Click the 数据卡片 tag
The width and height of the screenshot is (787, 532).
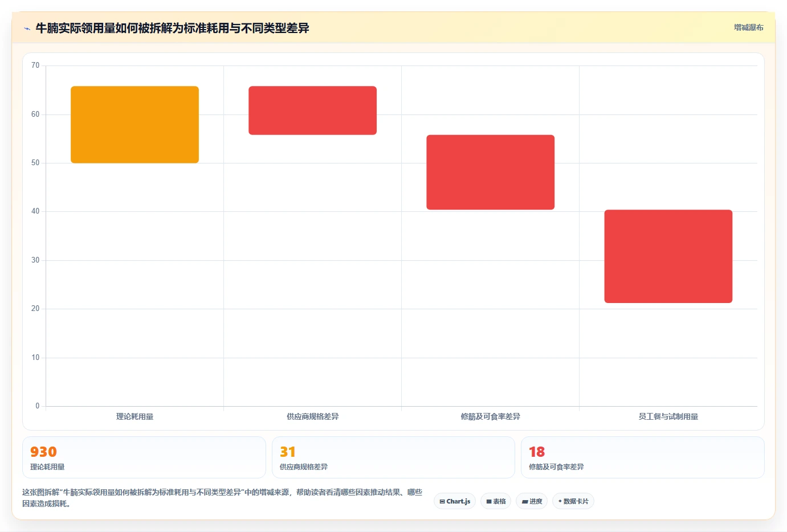pos(573,501)
